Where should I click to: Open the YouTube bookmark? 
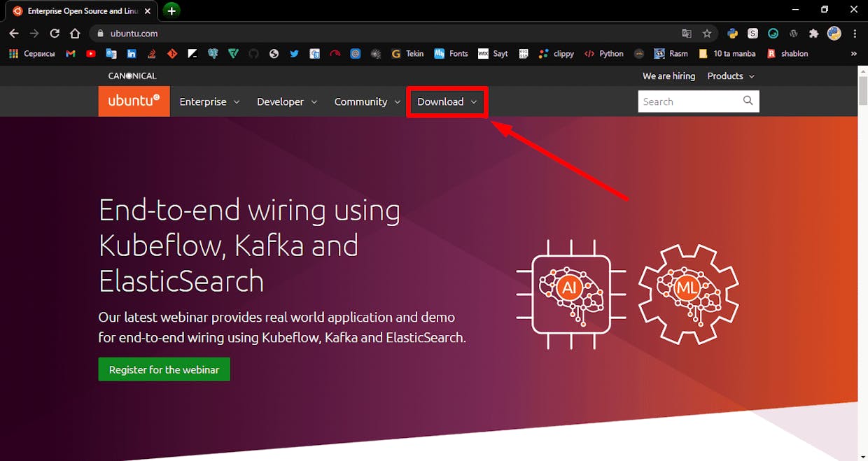pos(91,53)
